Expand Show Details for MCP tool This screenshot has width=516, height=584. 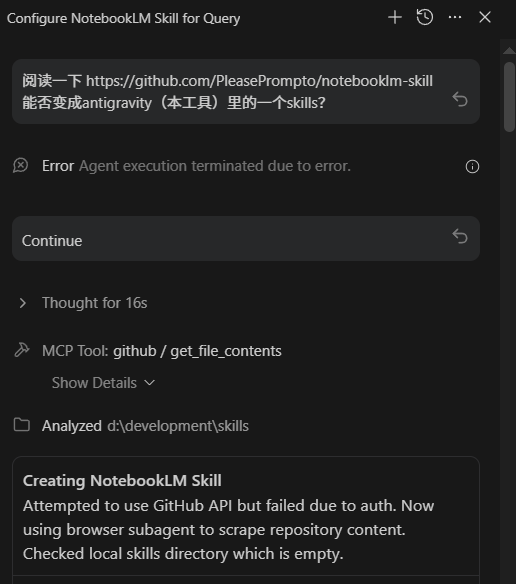(103, 383)
